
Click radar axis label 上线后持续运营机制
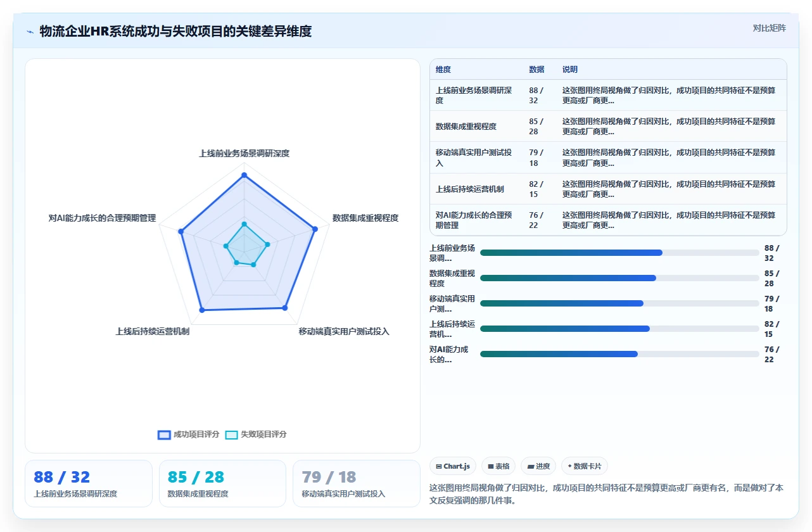(x=152, y=331)
